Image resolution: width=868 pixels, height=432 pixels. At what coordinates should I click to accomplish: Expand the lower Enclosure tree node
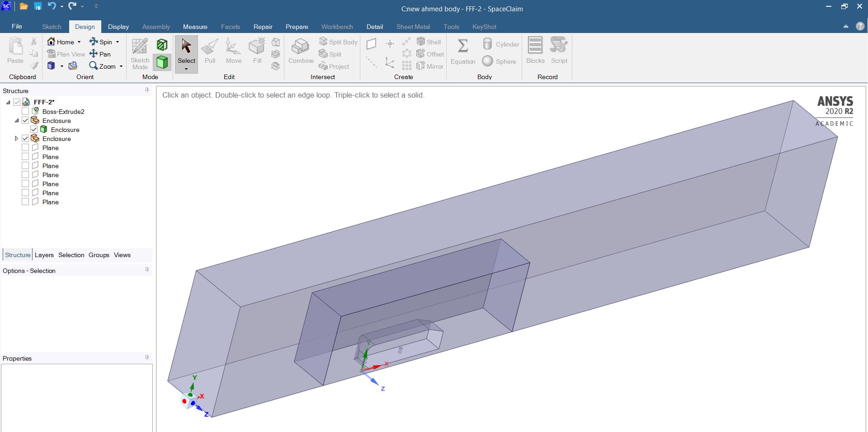point(16,139)
